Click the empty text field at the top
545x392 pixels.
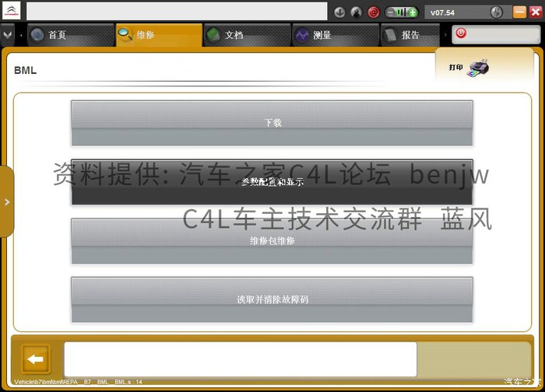click(x=177, y=11)
